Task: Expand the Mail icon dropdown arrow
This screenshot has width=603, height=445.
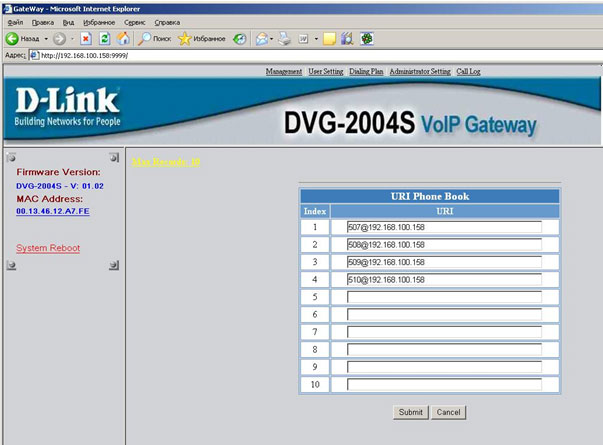Action: (271, 39)
